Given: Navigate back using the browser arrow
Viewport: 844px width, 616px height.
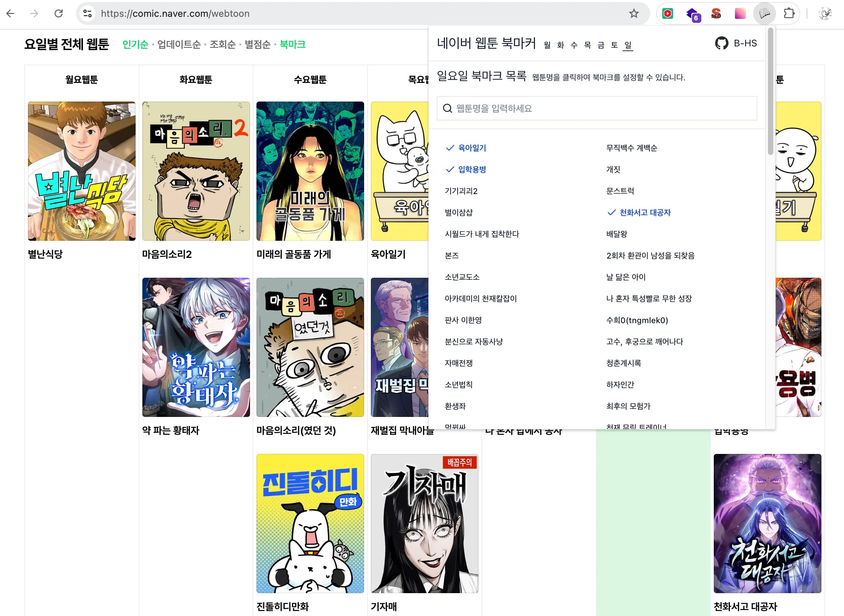Looking at the screenshot, I should (x=10, y=13).
